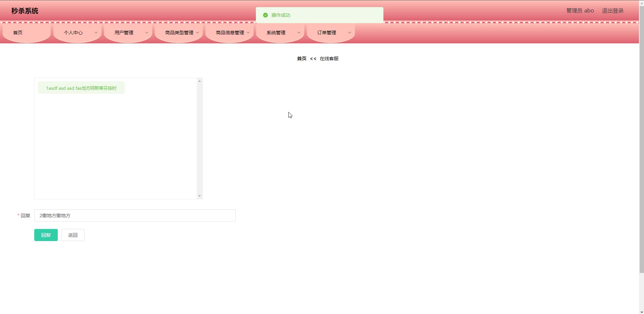Dismiss the 操作成功 notification banner
Screen dimensions: 644x314
click(x=319, y=15)
